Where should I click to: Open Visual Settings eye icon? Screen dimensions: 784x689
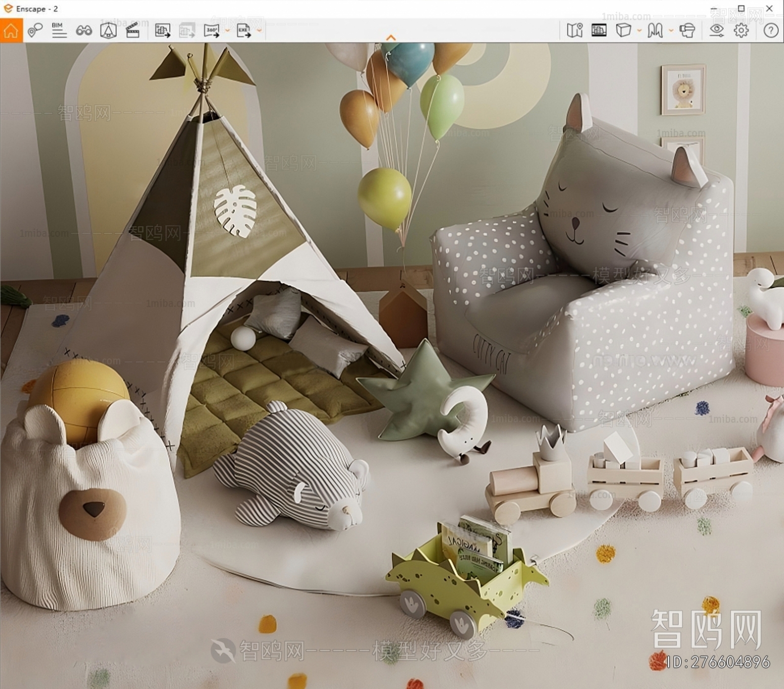(716, 31)
